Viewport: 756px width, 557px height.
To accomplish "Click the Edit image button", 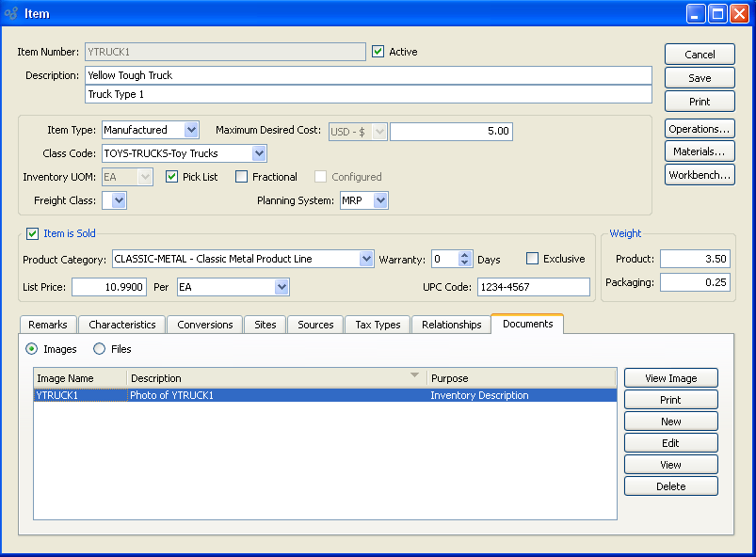I will [x=670, y=443].
